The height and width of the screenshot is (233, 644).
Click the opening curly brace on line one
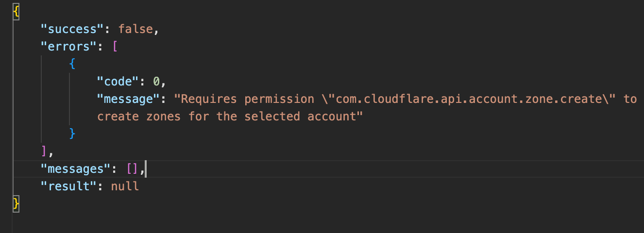[16, 12]
